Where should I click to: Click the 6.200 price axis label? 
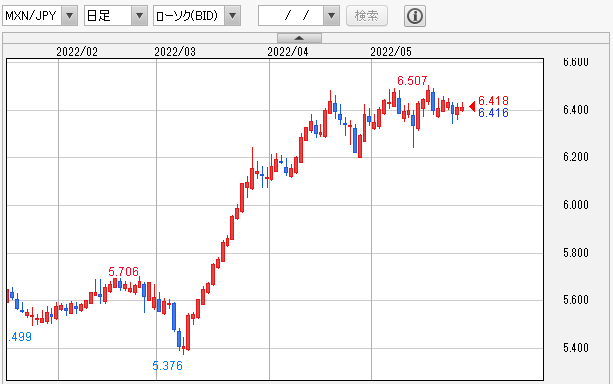576,157
